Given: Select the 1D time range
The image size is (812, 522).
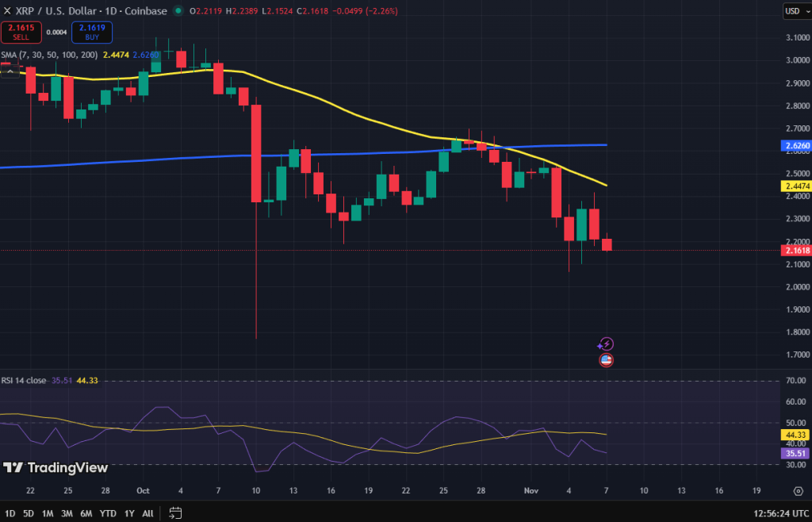Looking at the screenshot, I should (x=10, y=513).
